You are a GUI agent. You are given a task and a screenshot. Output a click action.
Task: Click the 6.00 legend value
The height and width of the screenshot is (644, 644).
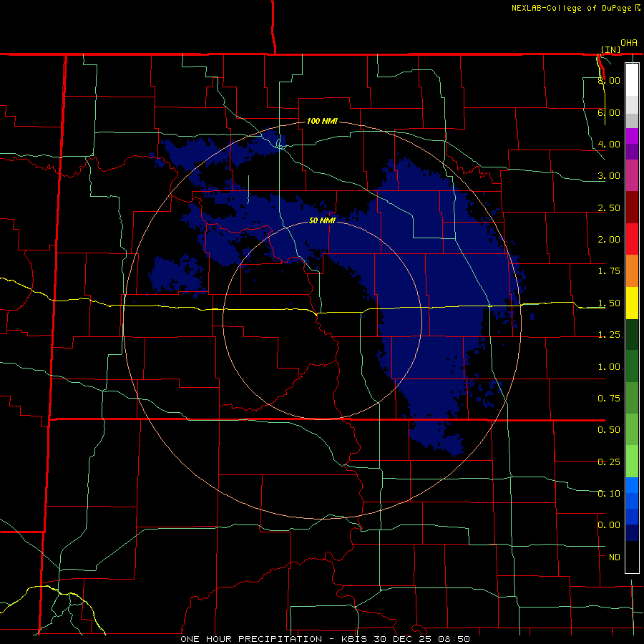609,112
